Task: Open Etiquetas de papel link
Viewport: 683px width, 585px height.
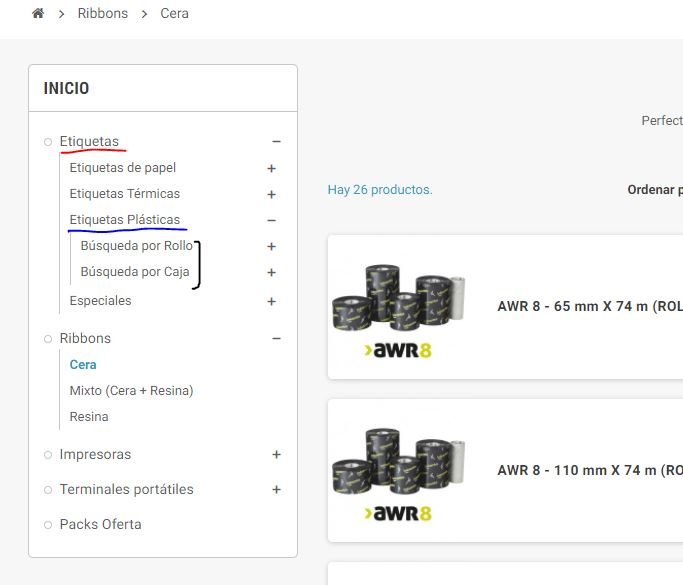Action: 123,168
